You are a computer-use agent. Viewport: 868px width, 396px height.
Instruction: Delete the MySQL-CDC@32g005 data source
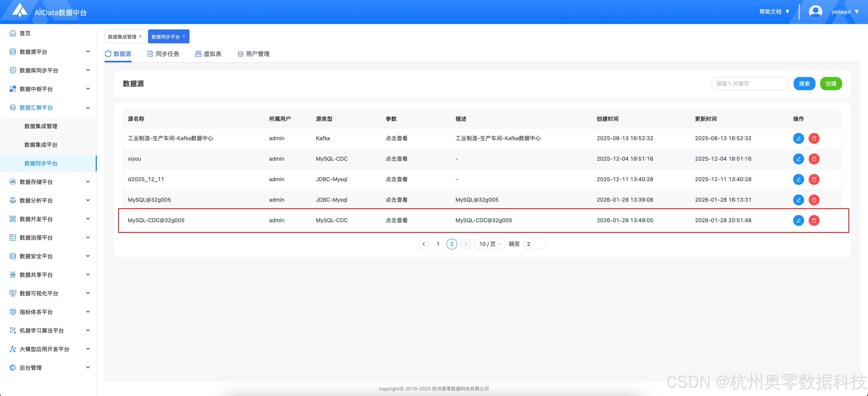click(x=814, y=220)
